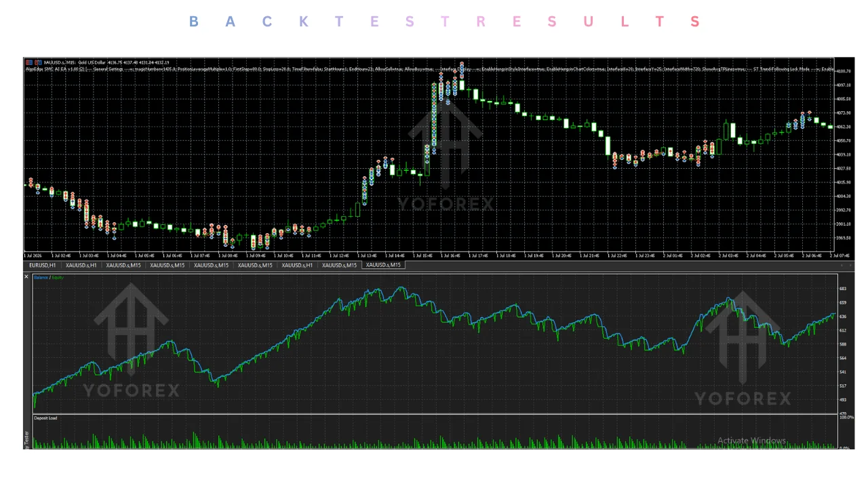This screenshot has width=868, height=488.
Task: Open the EURUSD,H1 chart tab
Action: tap(42, 265)
